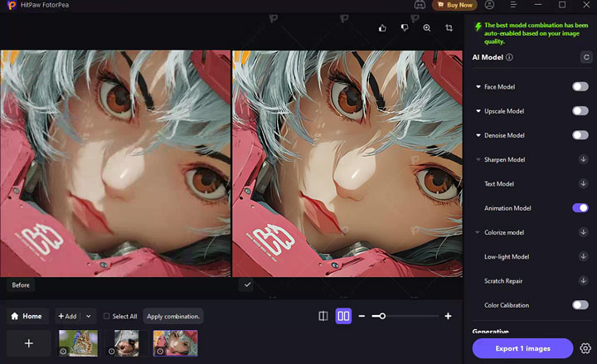Viewport: 597px width, 364px height.
Task: Expand the Upscale Model options
Action: click(478, 111)
